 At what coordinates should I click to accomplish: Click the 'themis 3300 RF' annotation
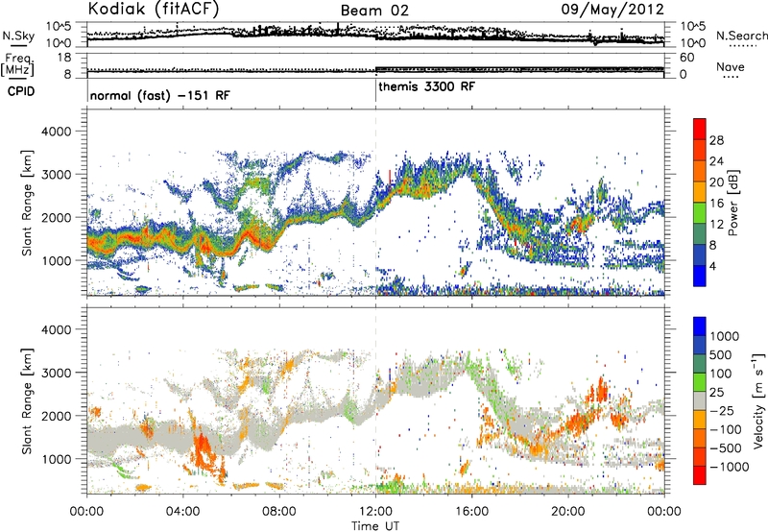[426, 86]
